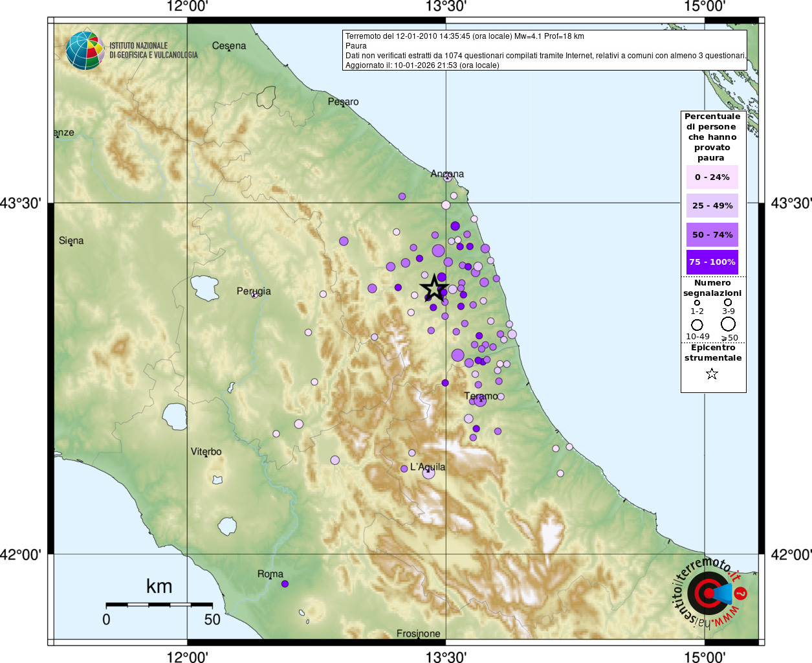This screenshot has width=812, height=663.
Task: Click the purple marker next to Roma
Action: click(285, 584)
